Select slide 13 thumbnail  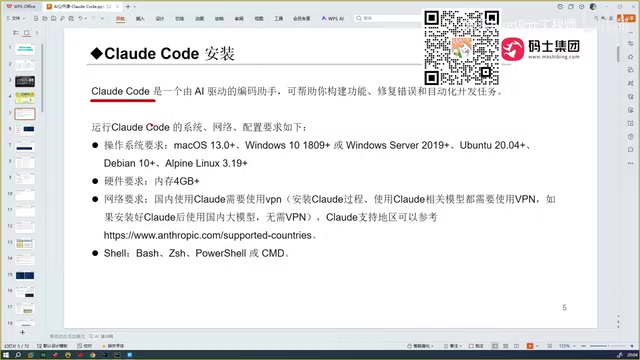pyautogui.click(x=25, y=243)
